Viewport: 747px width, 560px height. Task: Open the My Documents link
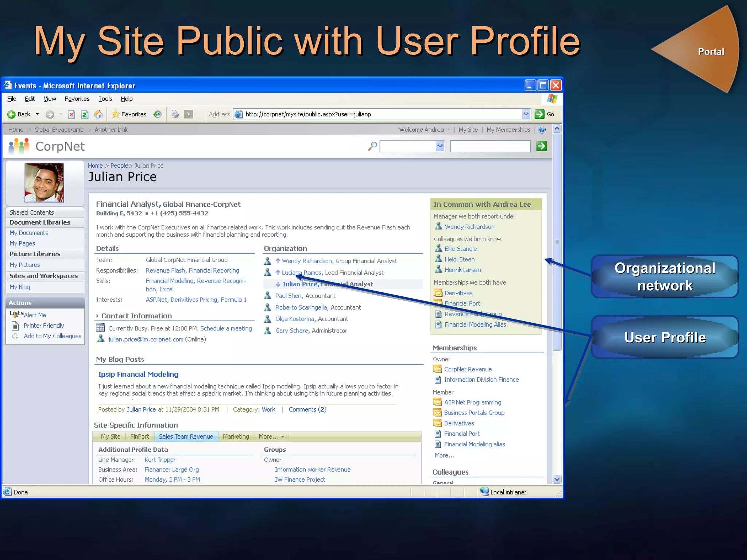[29, 233]
